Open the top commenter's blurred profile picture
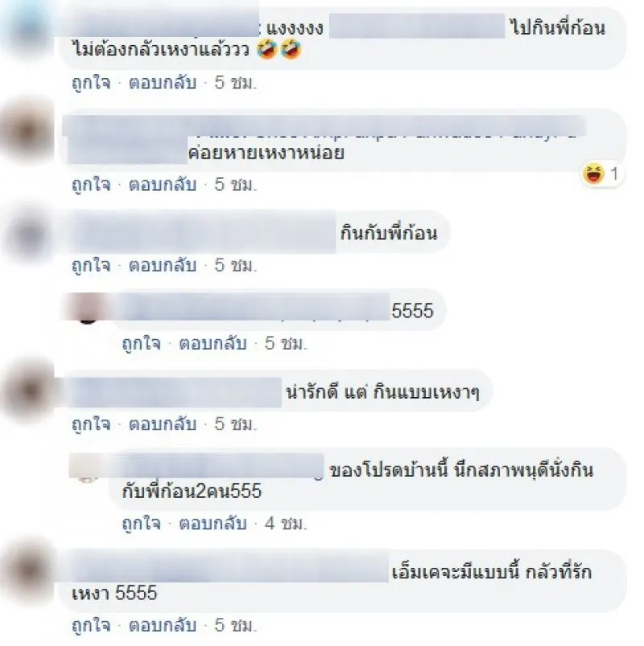The image size is (644, 646). pyautogui.click(x=28, y=31)
